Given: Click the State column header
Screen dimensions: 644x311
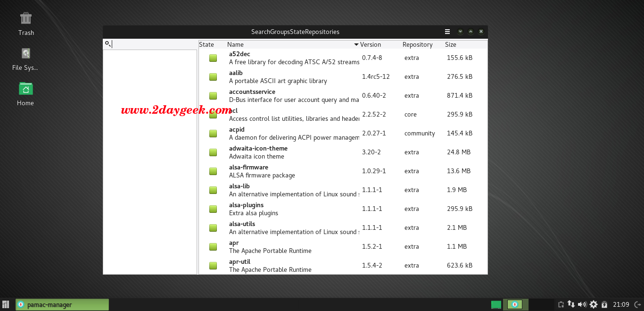Looking at the screenshot, I should 206,45.
